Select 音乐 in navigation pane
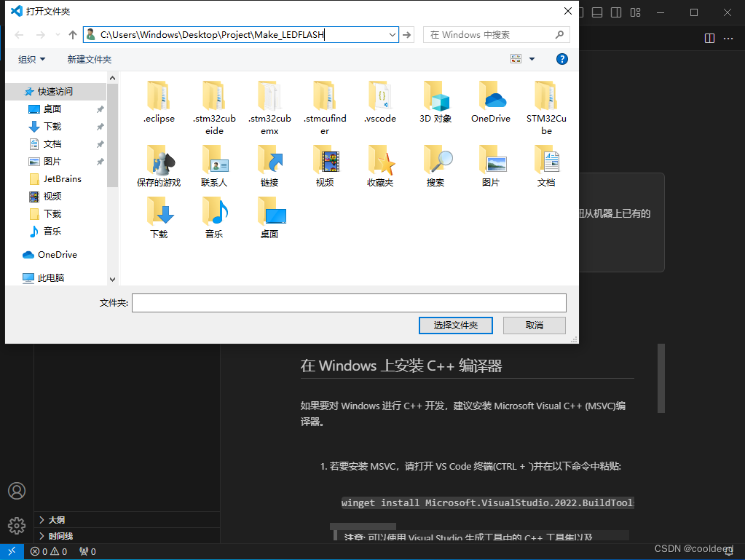 click(56, 232)
